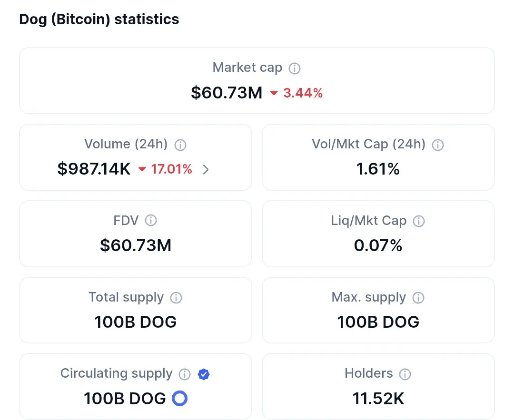Click the Liq/Mkt Cap info icon
The height and width of the screenshot is (420, 514).
pyautogui.click(x=419, y=221)
